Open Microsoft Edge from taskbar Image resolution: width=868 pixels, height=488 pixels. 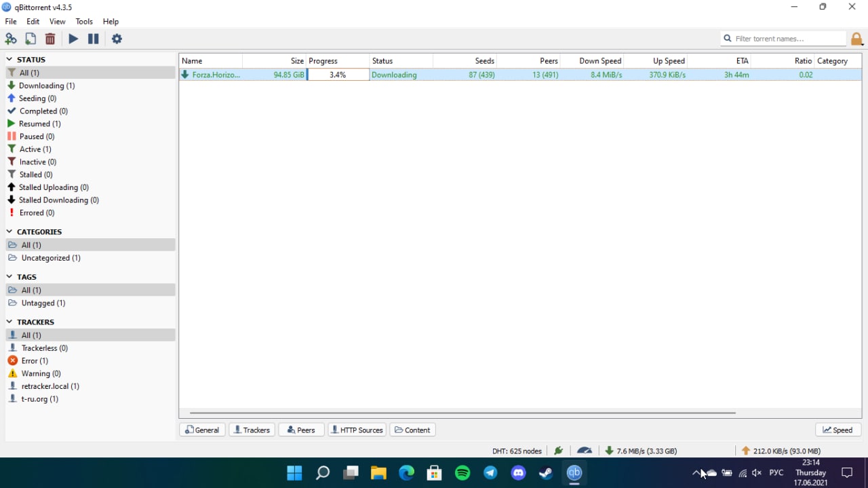[x=406, y=473]
